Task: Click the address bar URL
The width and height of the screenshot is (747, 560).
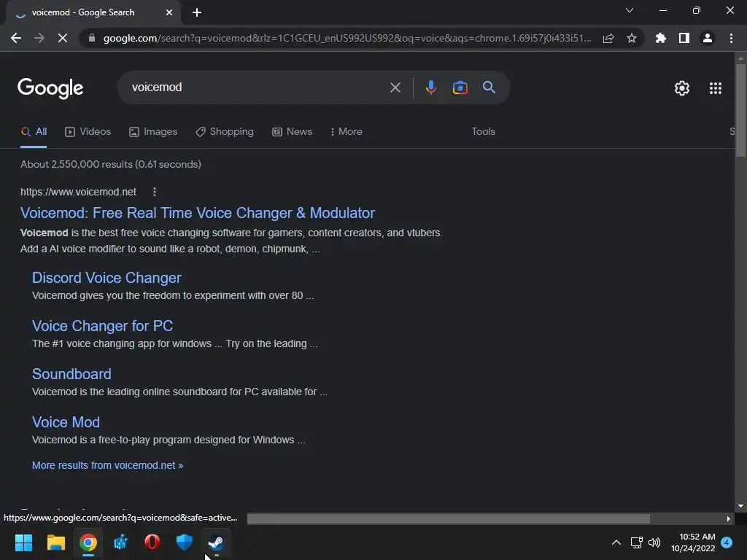Action: coord(347,38)
